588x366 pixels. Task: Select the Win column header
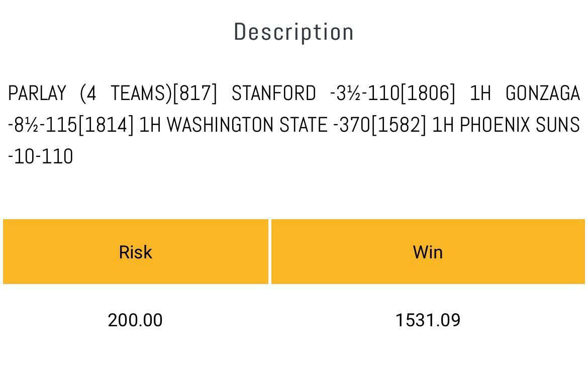428,251
